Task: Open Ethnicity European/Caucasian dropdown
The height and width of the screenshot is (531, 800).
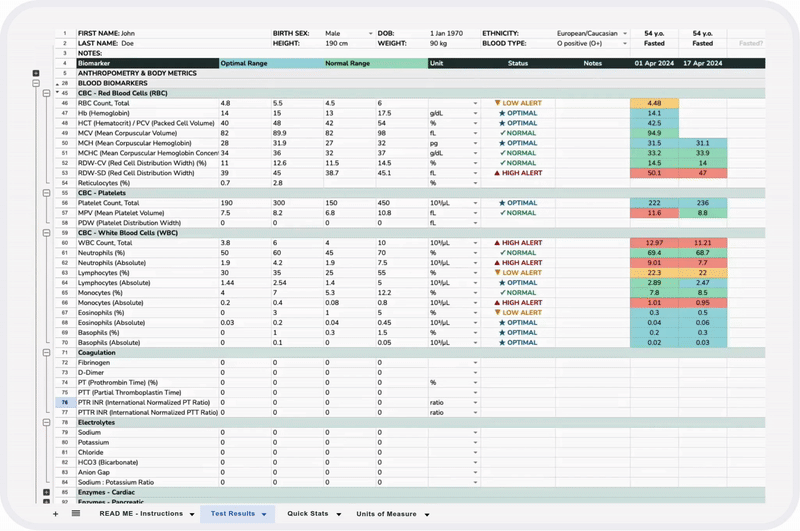Action: point(624,33)
